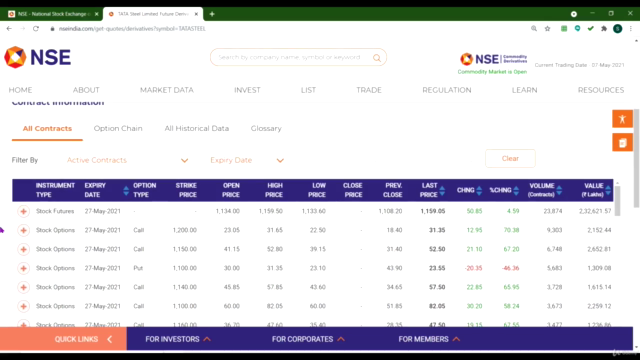Click the -46.36 percent change cell
Image resolution: width=640 pixels, height=360 pixels.
pos(511,268)
